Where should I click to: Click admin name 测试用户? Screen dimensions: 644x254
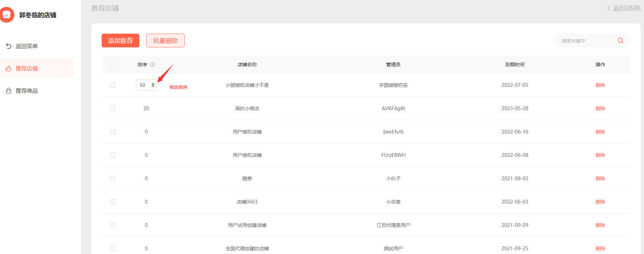(x=393, y=249)
